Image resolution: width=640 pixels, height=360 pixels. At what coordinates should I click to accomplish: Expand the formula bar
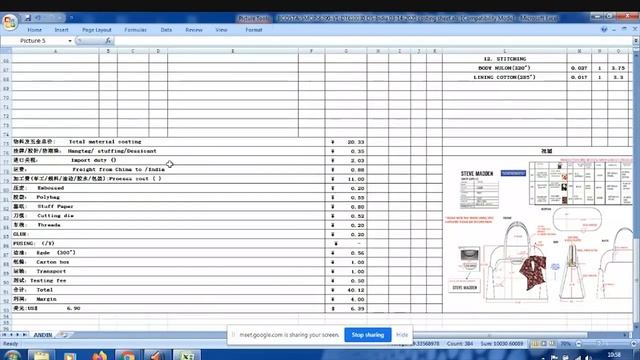click(x=636, y=41)
